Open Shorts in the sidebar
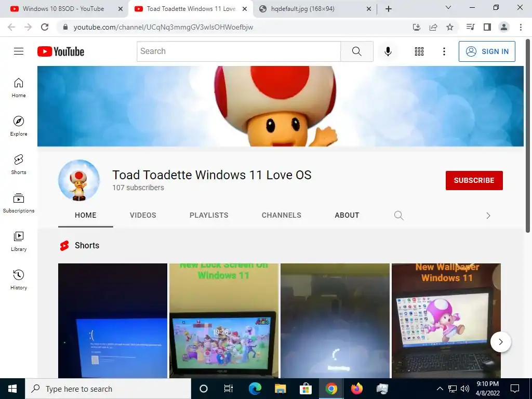Viewport: 532px width, 399px height. point(19,165)
